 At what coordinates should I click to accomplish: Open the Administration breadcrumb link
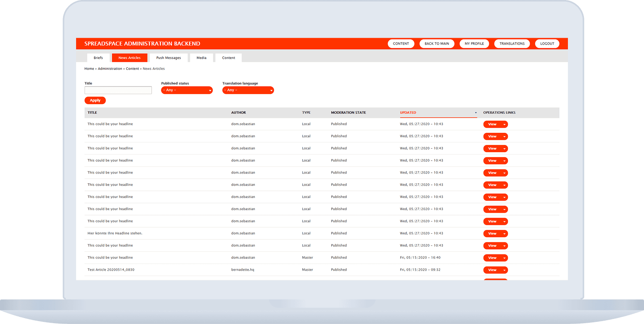110,68
